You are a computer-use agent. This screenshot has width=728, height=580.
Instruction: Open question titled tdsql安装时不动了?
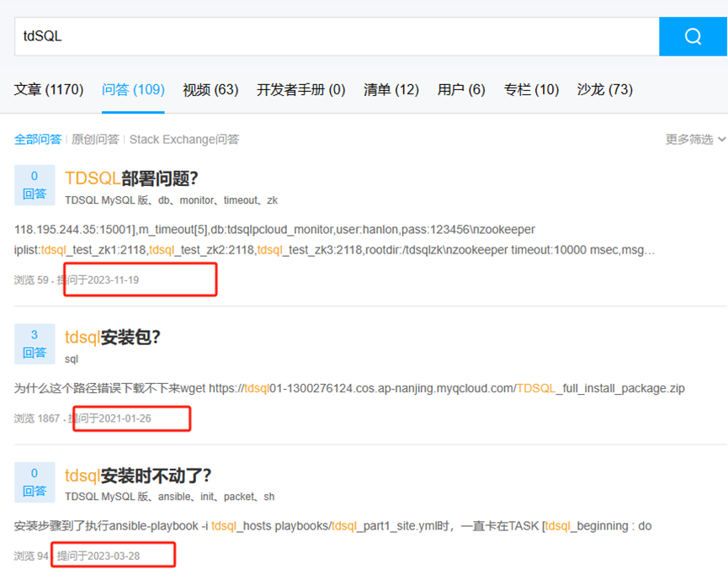(138, 476)
